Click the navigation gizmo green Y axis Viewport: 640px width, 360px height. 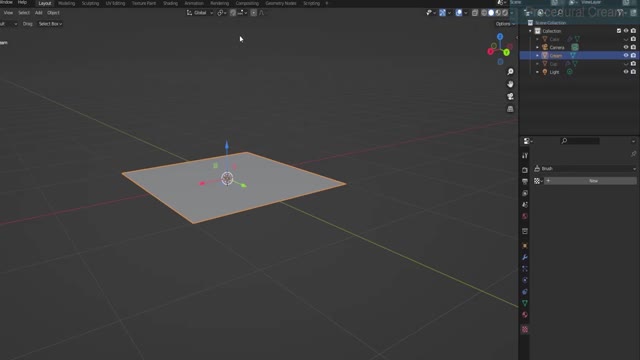tap(507, 52)
